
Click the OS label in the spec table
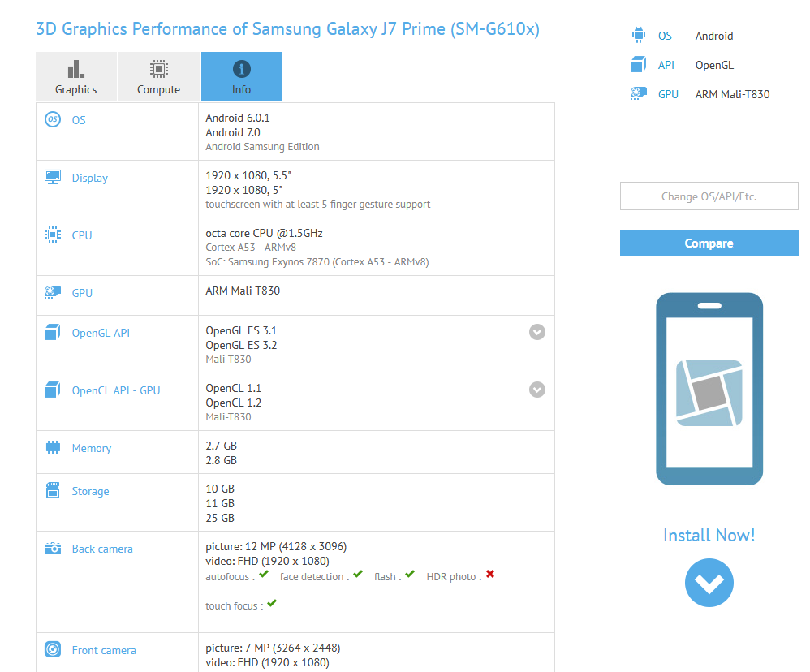(x=79, y=120)
